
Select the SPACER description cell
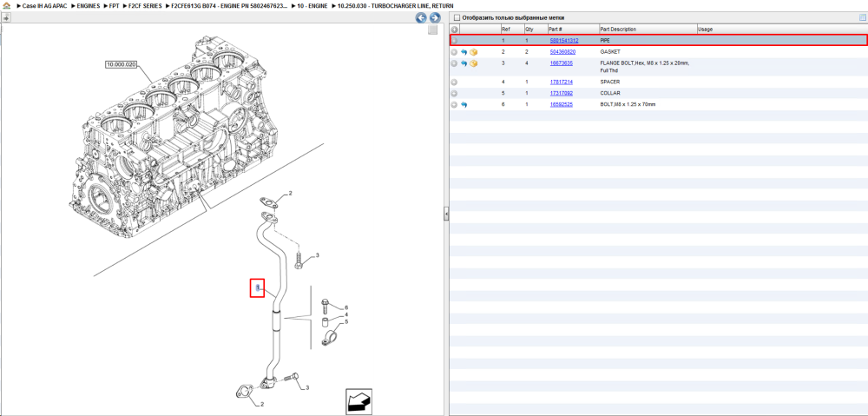[x=648, y=82]
